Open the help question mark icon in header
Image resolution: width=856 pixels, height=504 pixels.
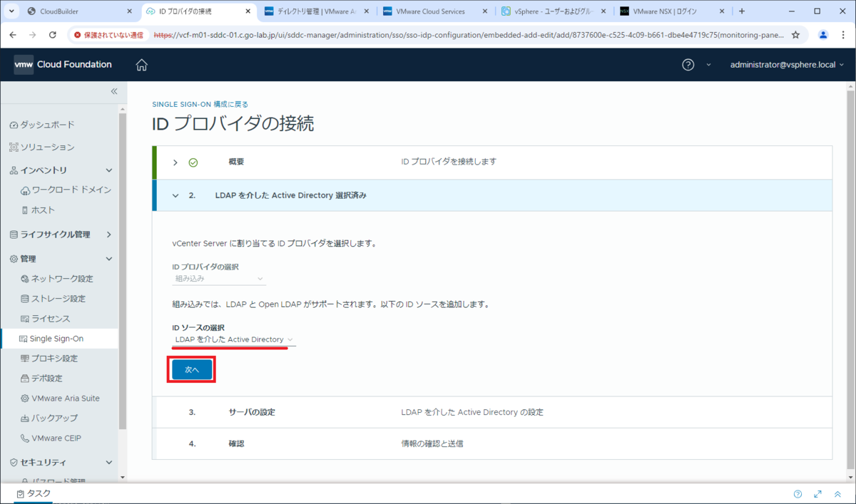click(688, 65)
